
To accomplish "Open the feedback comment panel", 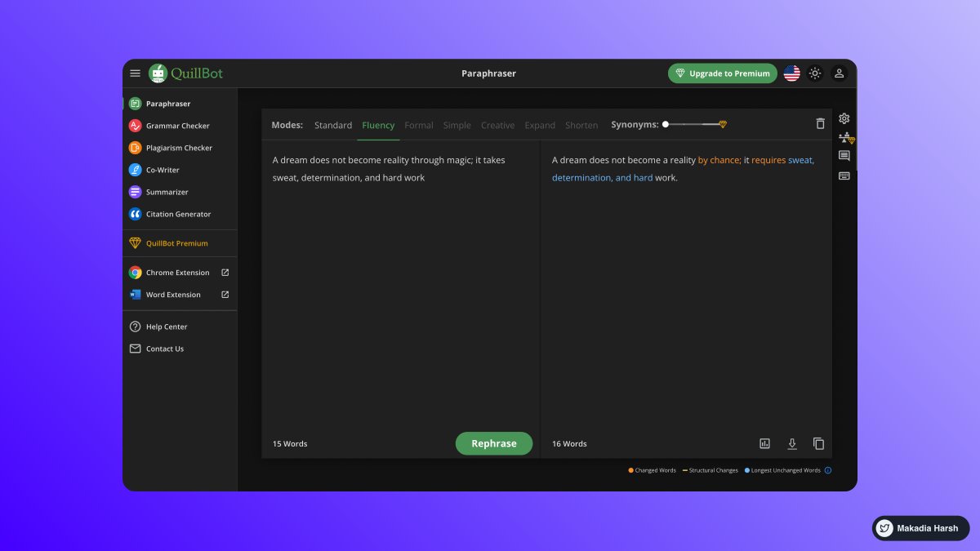I will pyautogui.click(x=844, y=155).
